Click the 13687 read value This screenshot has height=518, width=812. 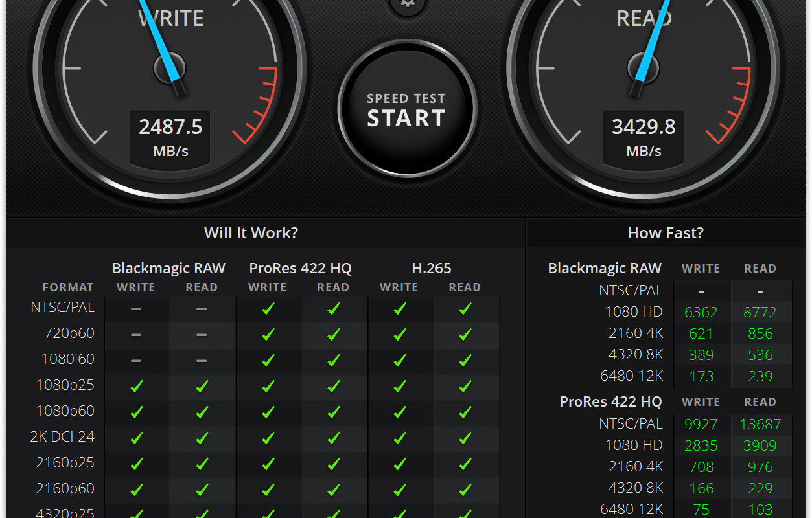(760, 425)
